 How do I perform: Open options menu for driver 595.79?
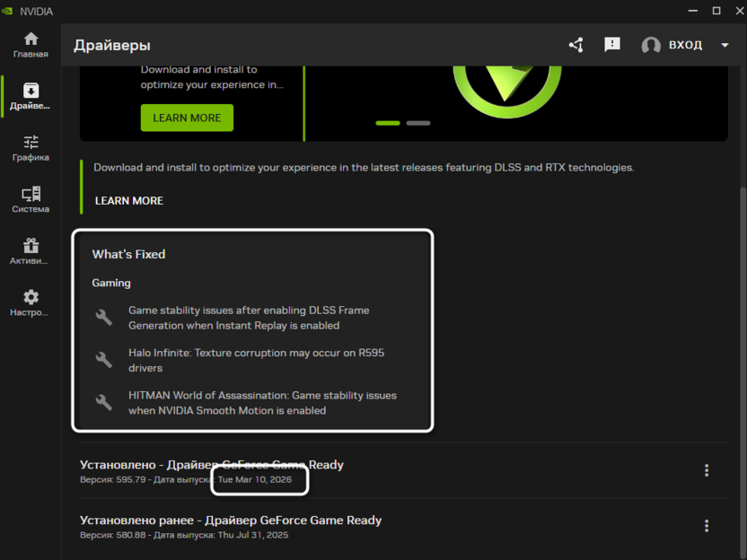point(707,470)
